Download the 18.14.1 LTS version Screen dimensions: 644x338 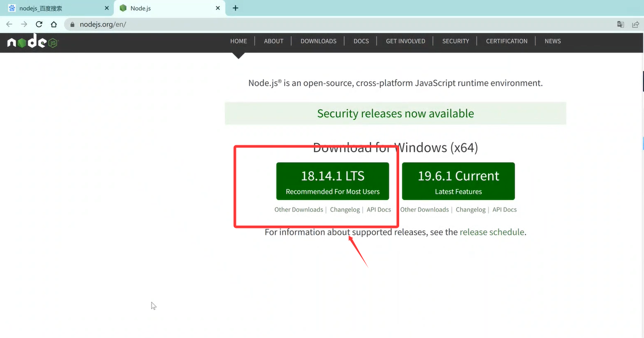click(x=333, y=181)
